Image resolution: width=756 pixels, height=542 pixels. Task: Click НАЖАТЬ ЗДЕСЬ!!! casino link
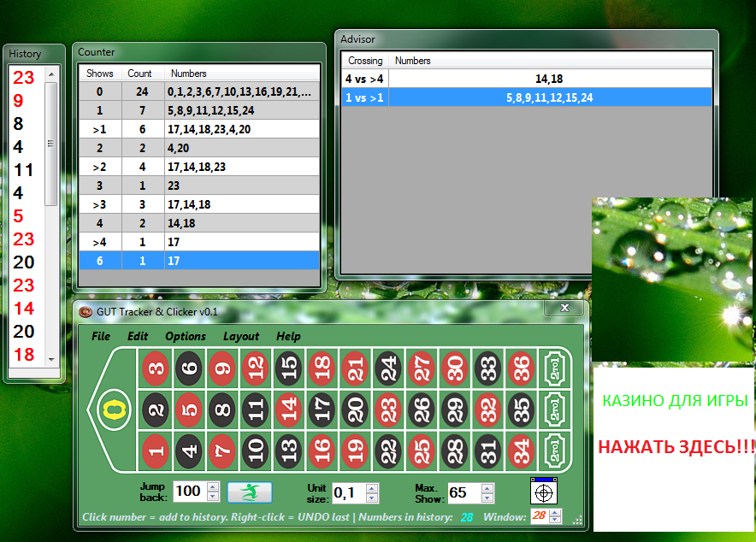(x=676, y=446)
